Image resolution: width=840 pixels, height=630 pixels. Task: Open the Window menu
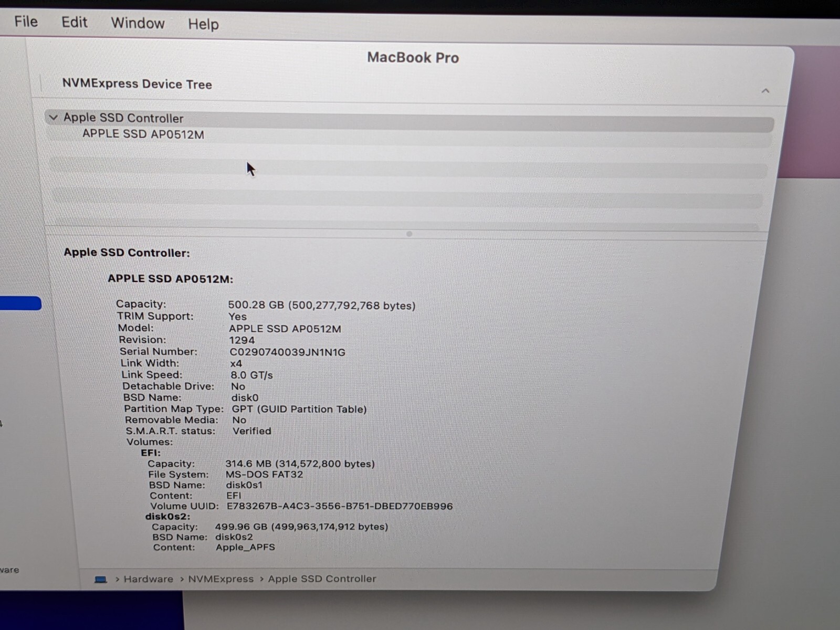click(138, 23)
